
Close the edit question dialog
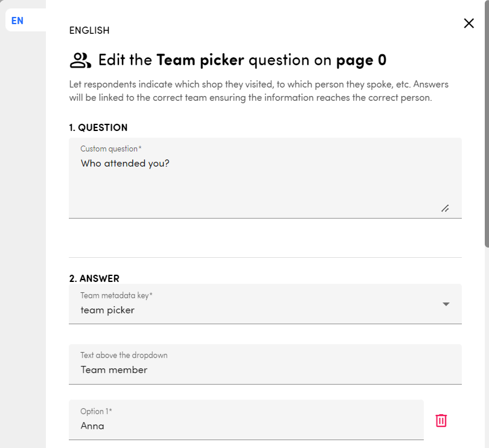click(468, 24)
